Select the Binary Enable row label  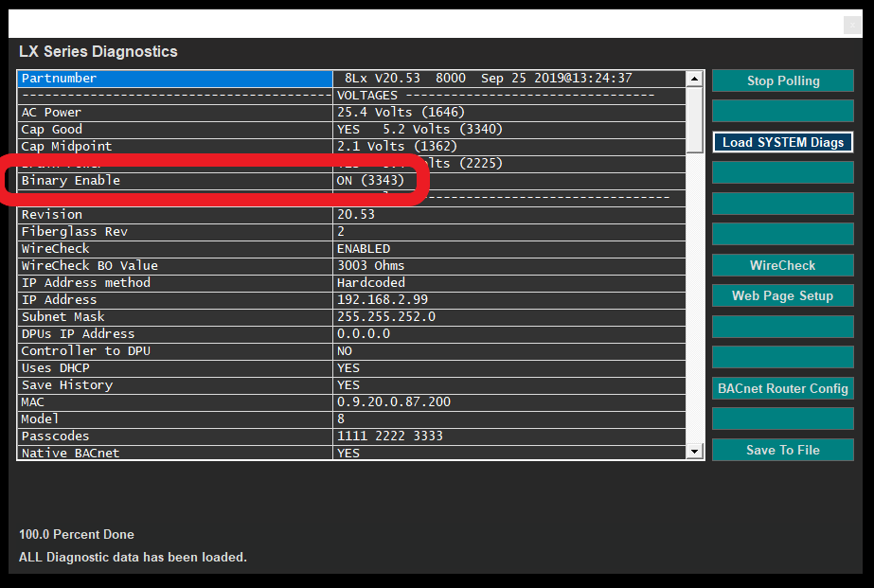click(71, 181)
